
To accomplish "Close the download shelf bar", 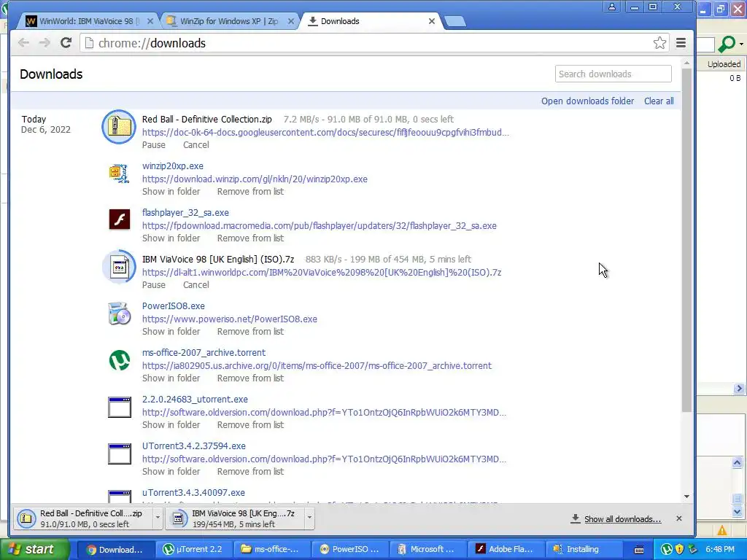I will 679,518.
